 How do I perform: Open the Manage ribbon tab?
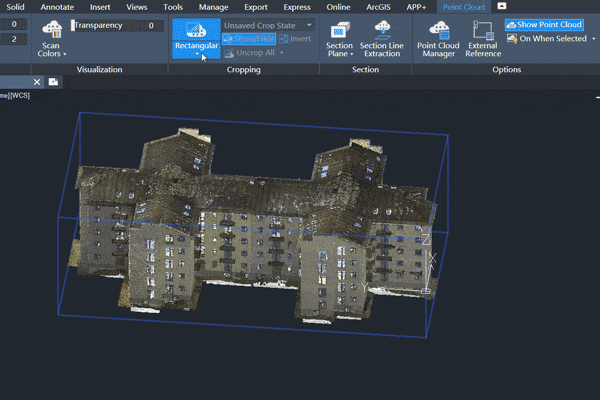[214, 7]
